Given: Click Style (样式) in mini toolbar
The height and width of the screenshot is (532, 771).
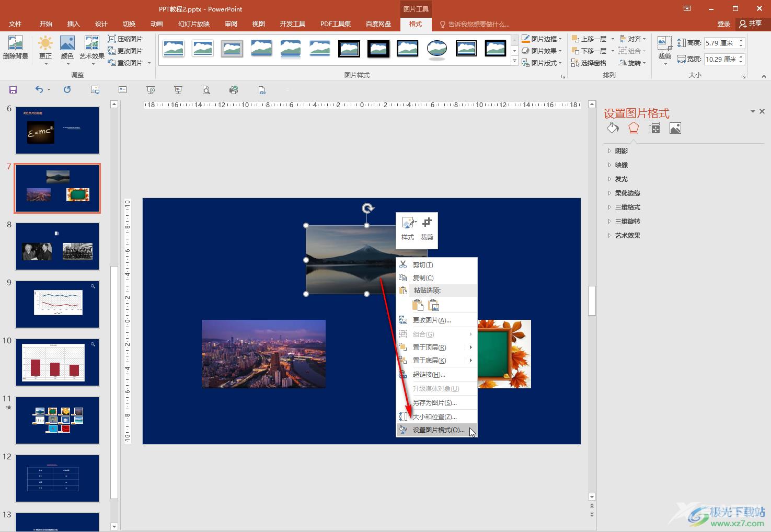Looking at the screenshot, I should (x=408, y=229).
